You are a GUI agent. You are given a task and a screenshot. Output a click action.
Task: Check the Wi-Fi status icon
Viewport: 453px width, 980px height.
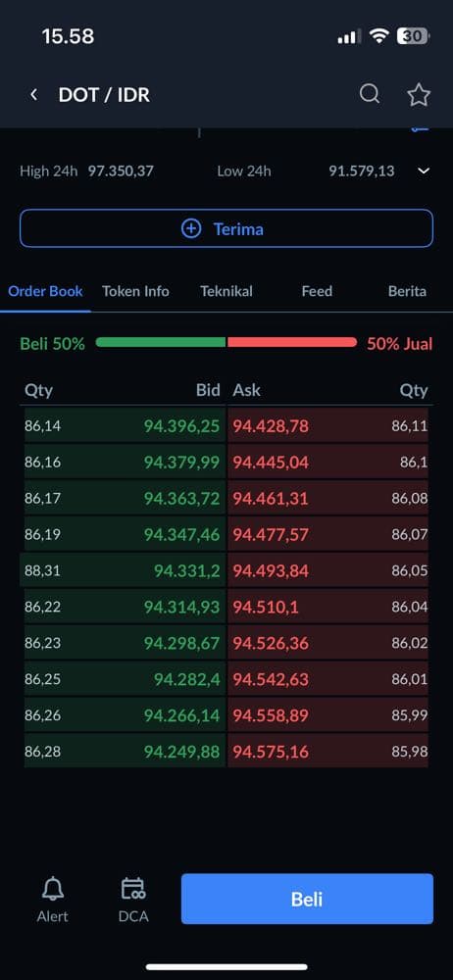tap(378, 36)
